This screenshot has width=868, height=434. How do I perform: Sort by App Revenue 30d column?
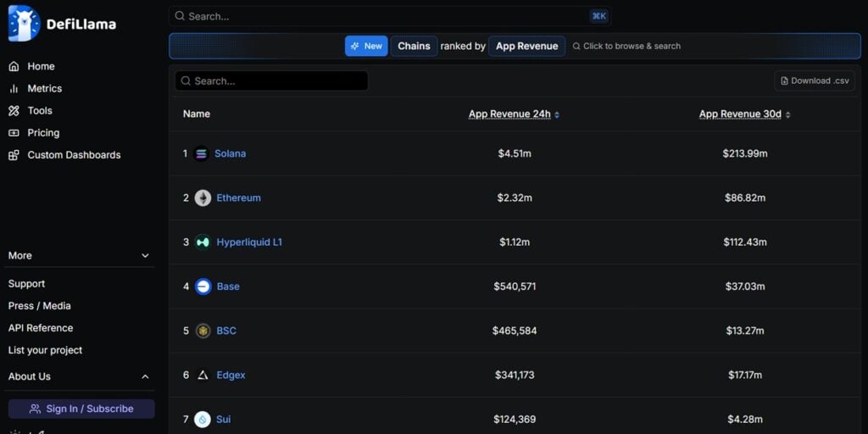[744, 114]
